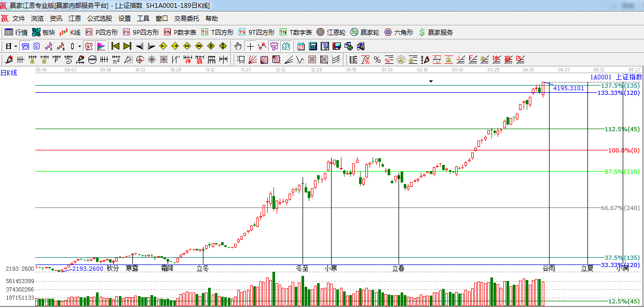Image resolution: width=644 pixels, height=307 pixels.
Task: Click the small black triangle above chart
Action: tap(431, 81)
